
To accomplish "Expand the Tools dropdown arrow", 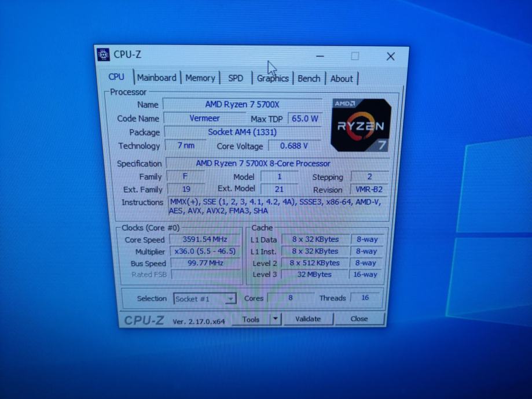I will pos(276,319).
